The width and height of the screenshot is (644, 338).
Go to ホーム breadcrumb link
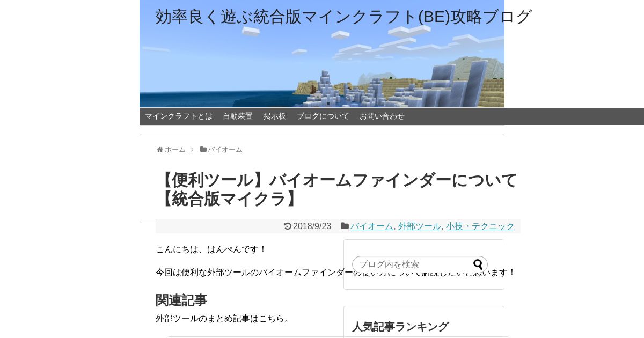pyautogui.click(x=175, y=150)
